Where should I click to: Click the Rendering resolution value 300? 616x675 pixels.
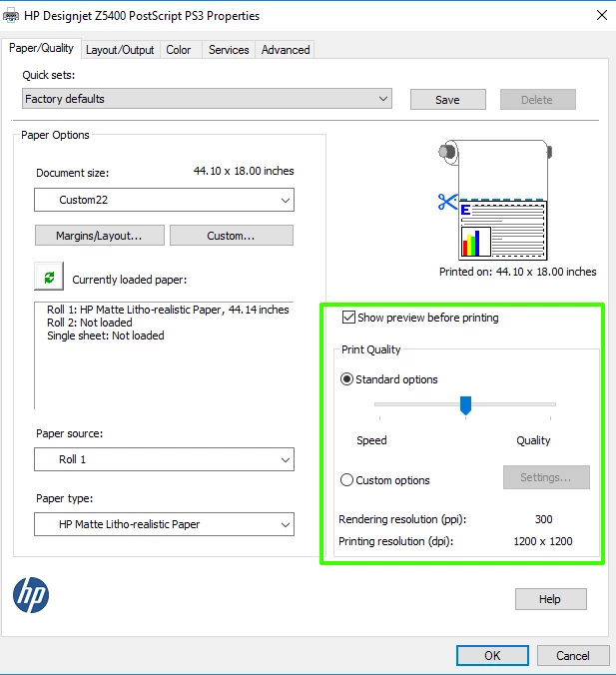[543, 519]
